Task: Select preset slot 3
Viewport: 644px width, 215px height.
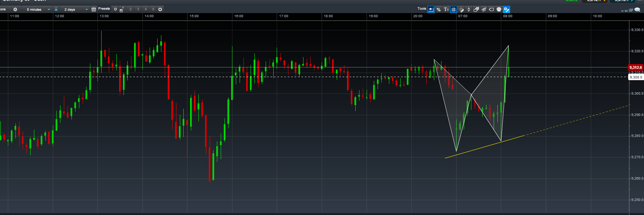Action: 138,9
